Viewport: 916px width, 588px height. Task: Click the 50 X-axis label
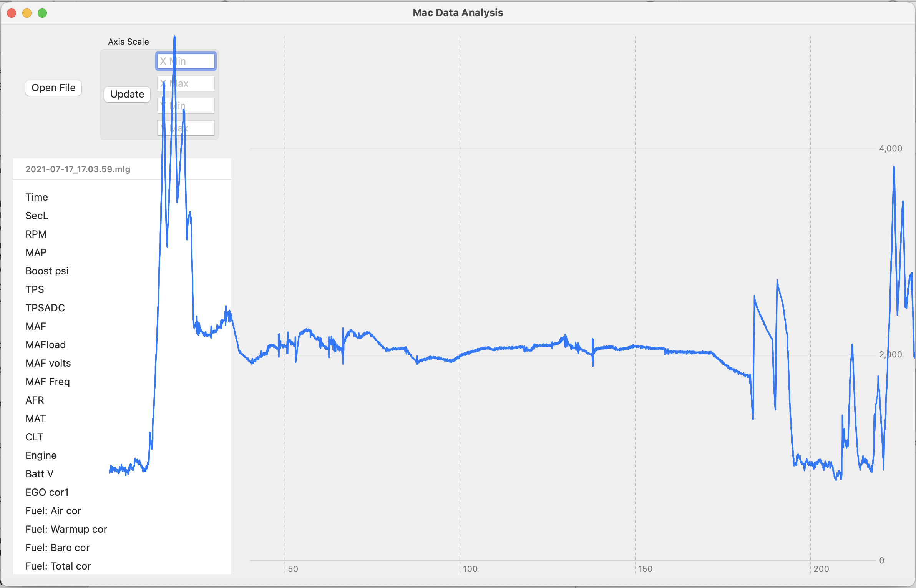[293, 569]
